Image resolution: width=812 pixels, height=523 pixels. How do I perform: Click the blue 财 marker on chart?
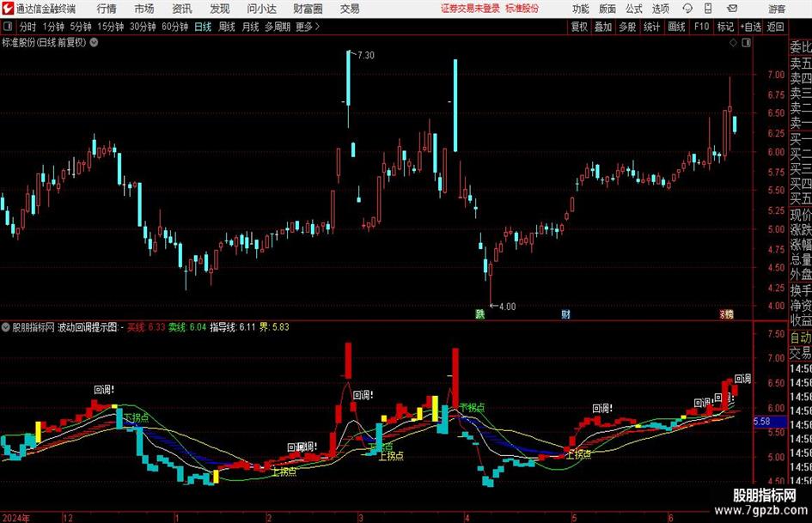pyautogui.click(x=565, y=313)
